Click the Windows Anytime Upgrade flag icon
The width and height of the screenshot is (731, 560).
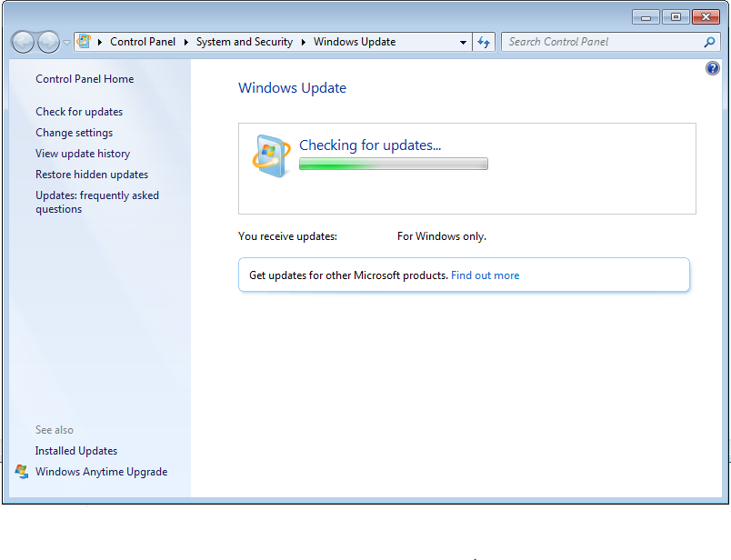pos(22,472)
